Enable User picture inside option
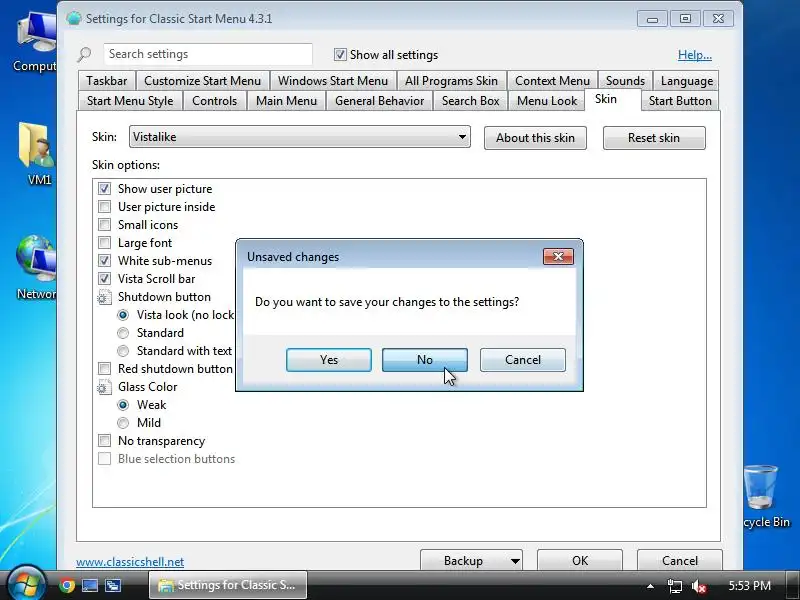 point(104,207)
